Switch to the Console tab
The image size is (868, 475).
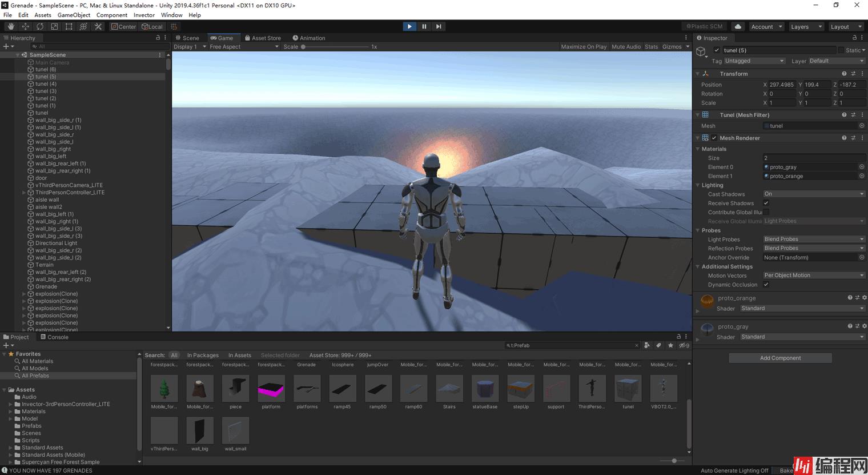tap(54, 337)
